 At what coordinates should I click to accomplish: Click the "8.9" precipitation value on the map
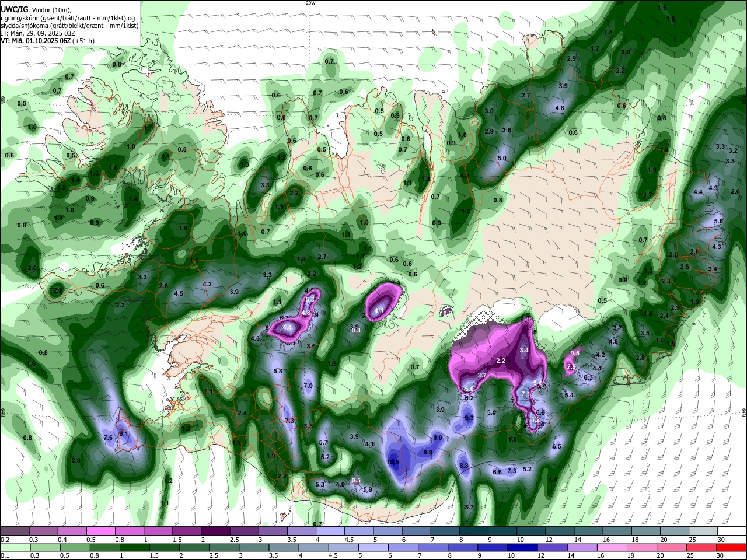427,452
